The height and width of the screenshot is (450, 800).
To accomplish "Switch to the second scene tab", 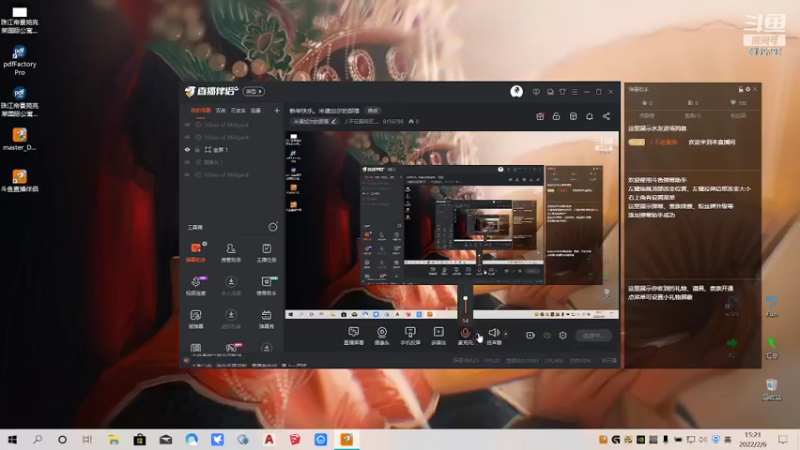I will tap(220, 110).
